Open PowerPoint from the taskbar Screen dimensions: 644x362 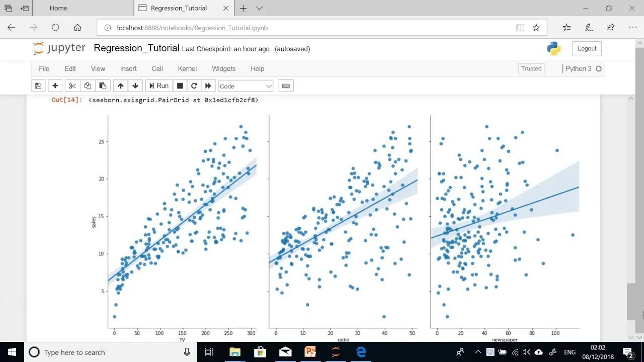(310, 352)
